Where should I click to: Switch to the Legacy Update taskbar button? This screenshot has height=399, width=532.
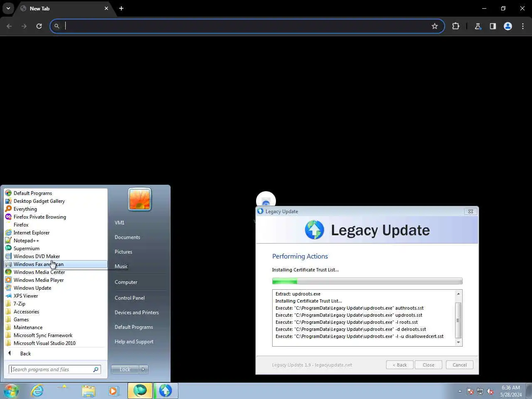[165, 391]
